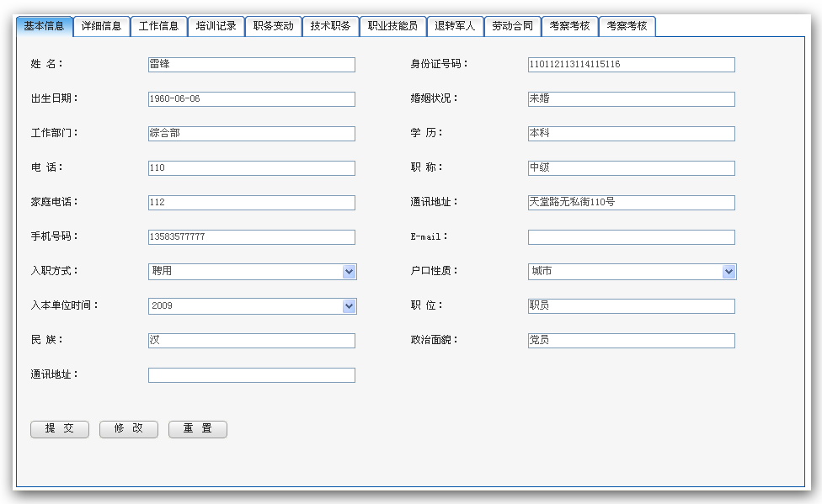Click the 提交 submit button

pos(59,429)
